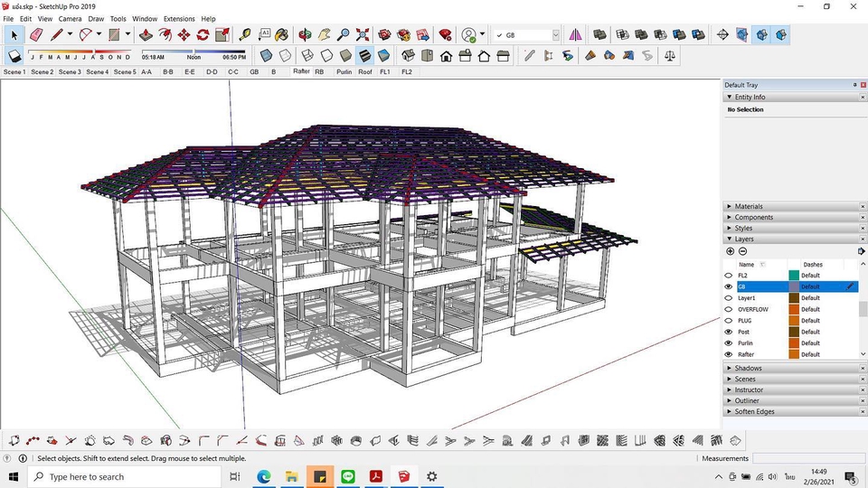
Task: Select the Eraser tool
Action: click(x=35, y=35)
